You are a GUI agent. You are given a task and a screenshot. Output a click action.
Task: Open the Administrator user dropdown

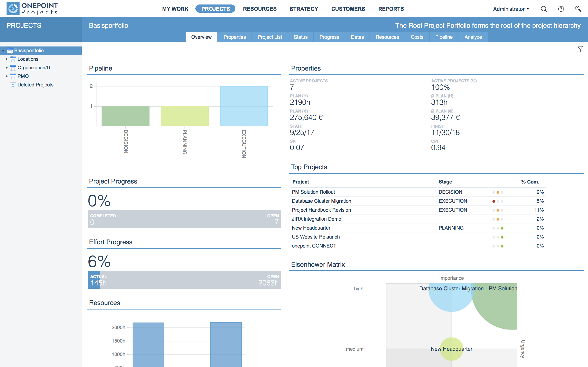coord(511,9)
